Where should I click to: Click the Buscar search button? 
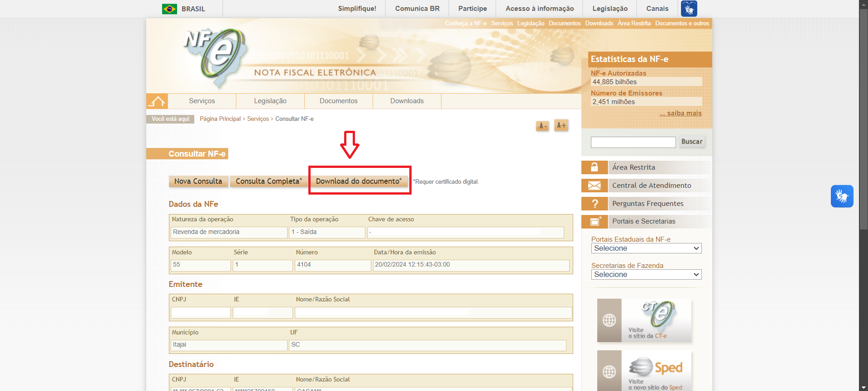coord(692,142)
